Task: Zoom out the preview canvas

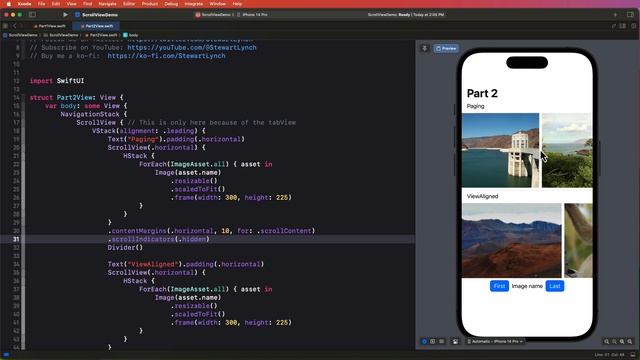Action: (607, 342)
